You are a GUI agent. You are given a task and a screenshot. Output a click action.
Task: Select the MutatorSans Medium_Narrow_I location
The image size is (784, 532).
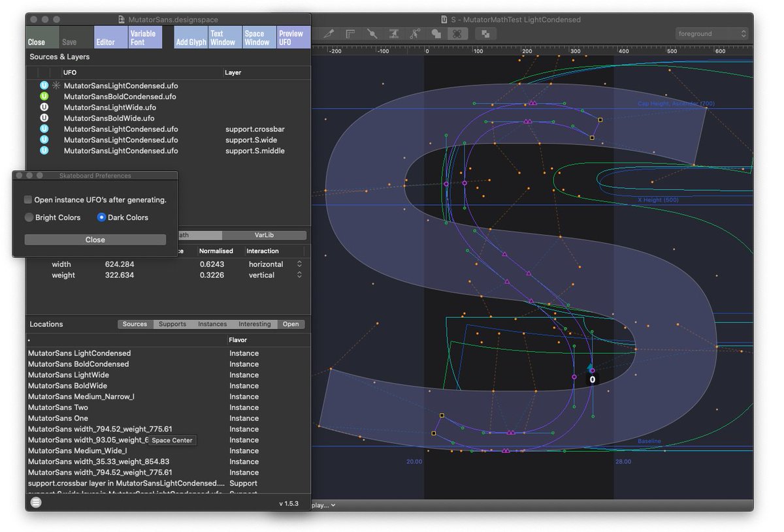tap(168, 397)
